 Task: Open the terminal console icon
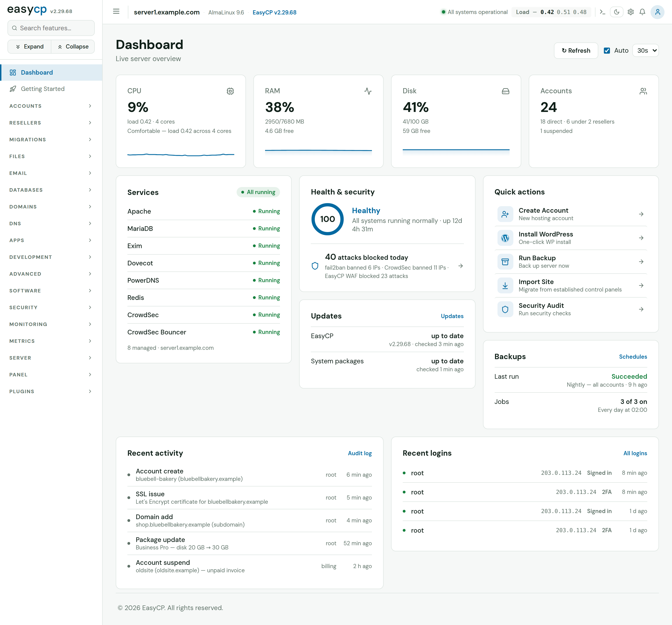point(602,12)
